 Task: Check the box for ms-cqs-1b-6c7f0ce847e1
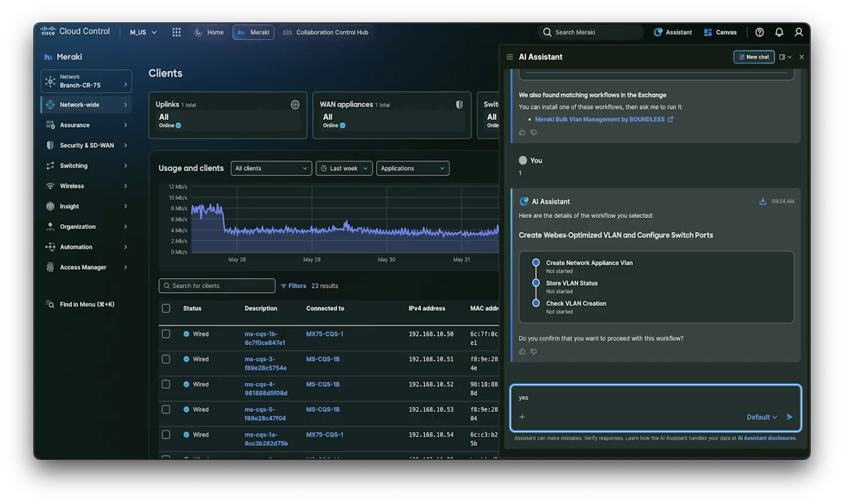pos(166,334)
